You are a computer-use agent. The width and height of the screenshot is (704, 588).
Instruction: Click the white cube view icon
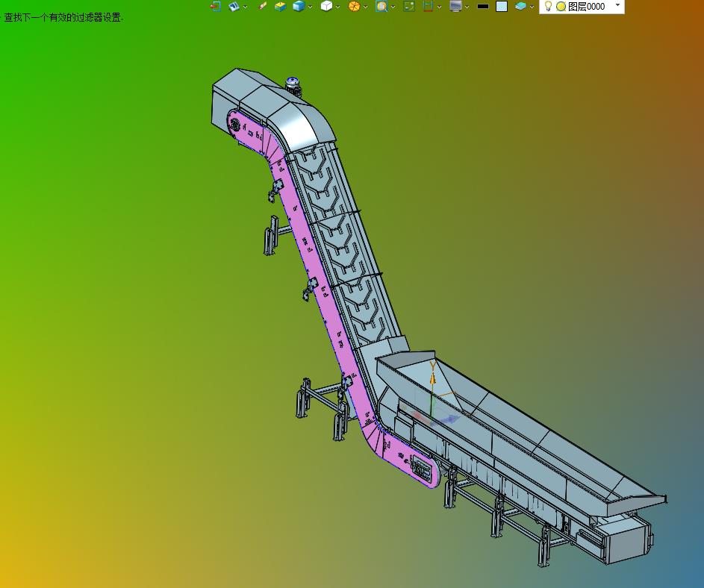pyautogui.click(x=326, y=6)
